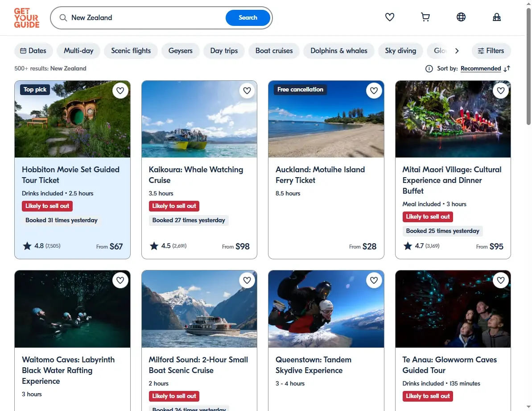
Task: Select the Sky diving category chip
Action: [400, 51]
